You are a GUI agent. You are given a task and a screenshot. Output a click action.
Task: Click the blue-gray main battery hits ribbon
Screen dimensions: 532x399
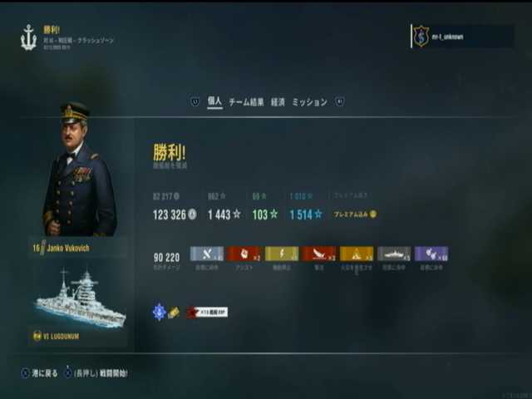click(x=207, y=254)
